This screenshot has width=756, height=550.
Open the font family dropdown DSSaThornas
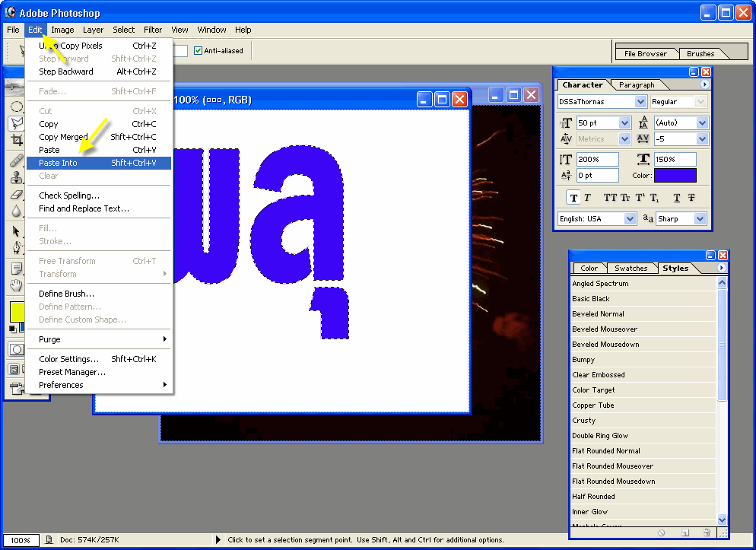640,102
